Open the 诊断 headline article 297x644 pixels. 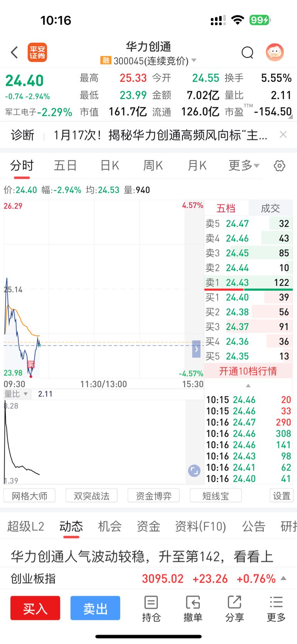(160, 135)
